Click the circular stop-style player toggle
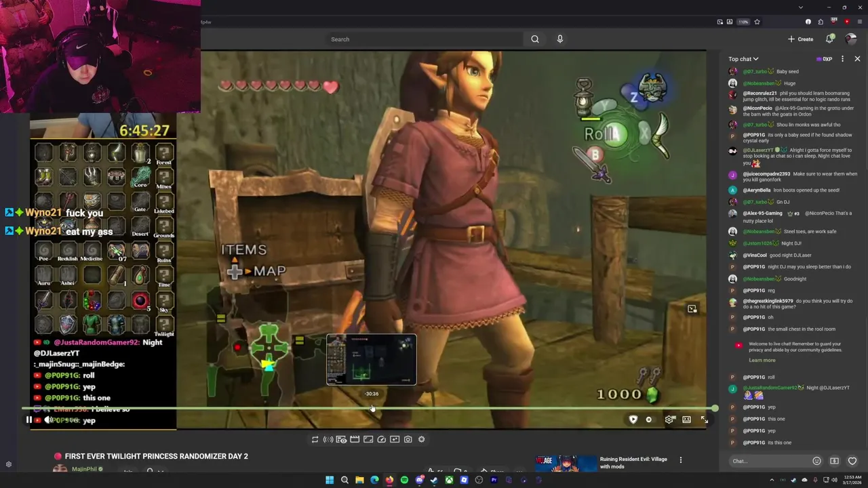This screenshot has height=488, width=868. [649, 420]
